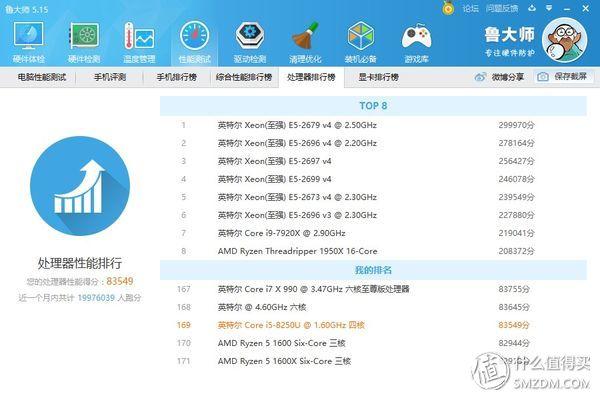600x400 pixels.
Task: Select the 英特尔 @ 4.60GHz 六核 row
Action: point(373,307)
